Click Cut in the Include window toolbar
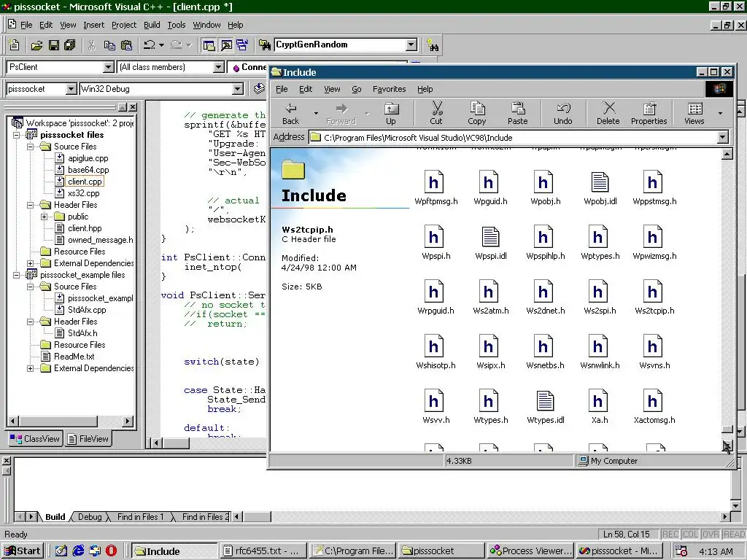This screenshot has width=747, height=560. click(436, 113)
